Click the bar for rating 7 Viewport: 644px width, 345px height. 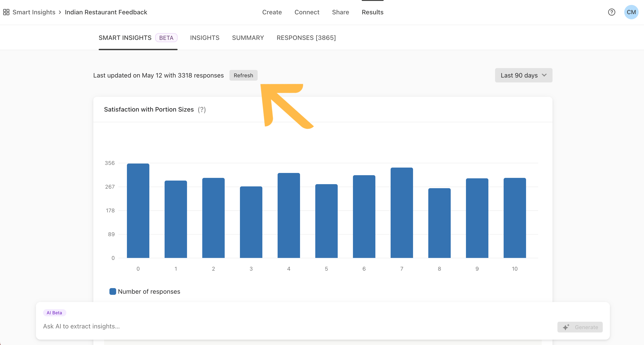coord(402,213)
